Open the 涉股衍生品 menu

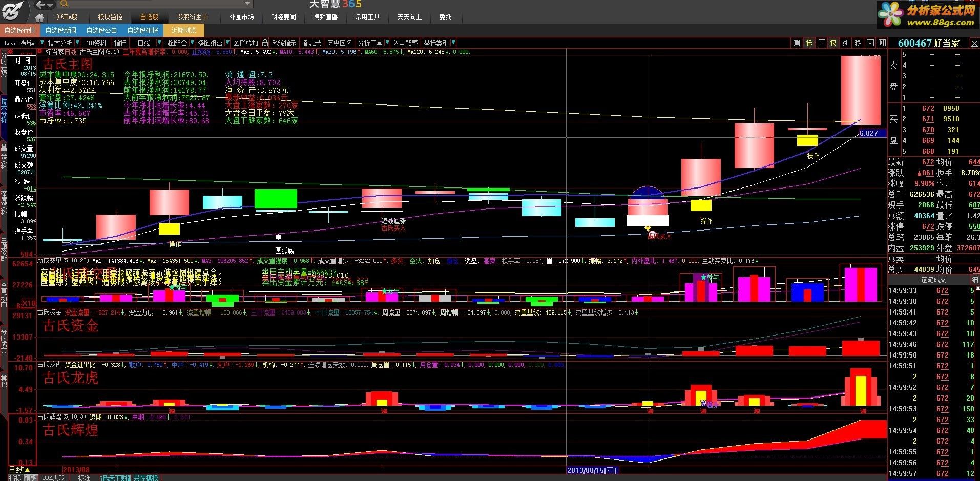click(x=192, y=17)
